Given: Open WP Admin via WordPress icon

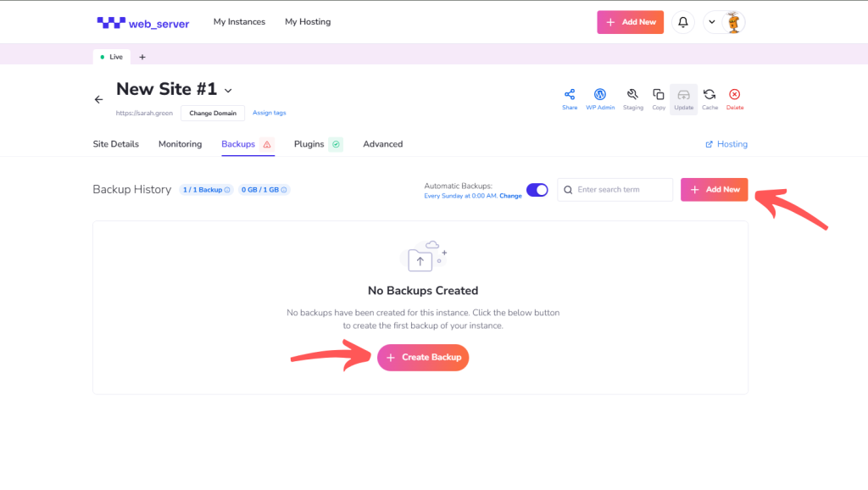Looking at the screenshot, I should [x=600, y=95].
